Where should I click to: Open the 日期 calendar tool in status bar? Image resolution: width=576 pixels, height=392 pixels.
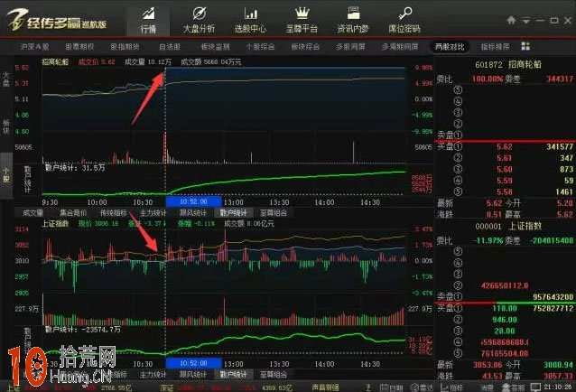point(391,387)
